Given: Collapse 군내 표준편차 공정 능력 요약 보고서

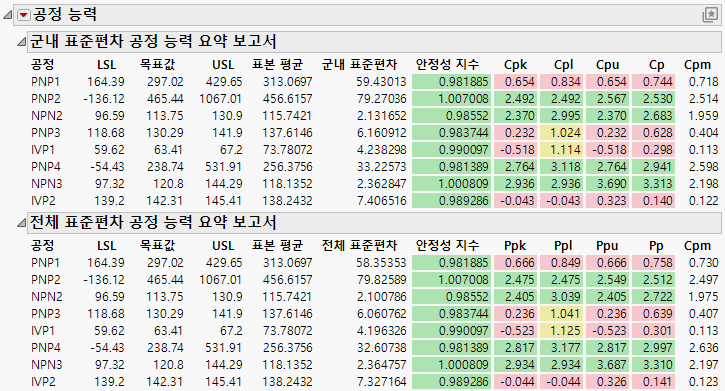Looking at the screenshot, I should click(21, 42).
